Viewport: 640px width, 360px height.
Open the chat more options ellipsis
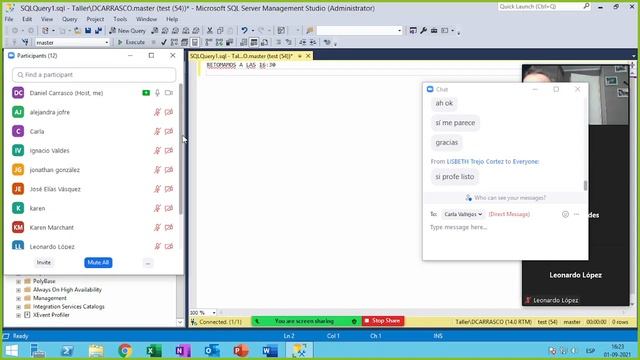(x=576, y=214)
